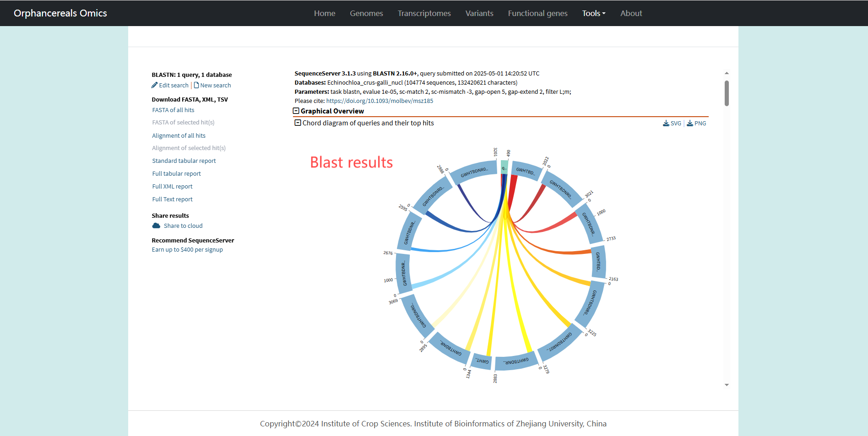
Task: Open the SequenceServer citation DOI link
Action: 380,101
